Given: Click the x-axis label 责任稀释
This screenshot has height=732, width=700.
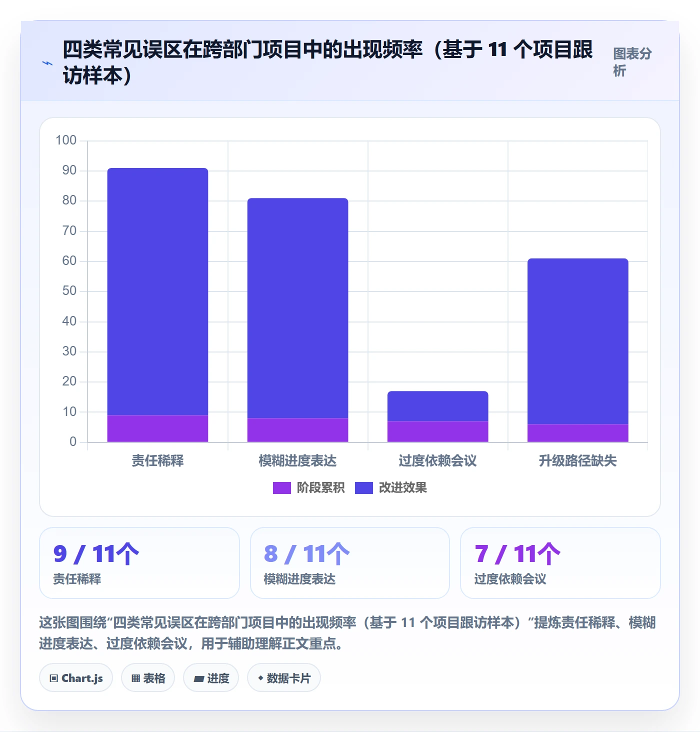Looking at the screenshot, I should [x=158, y=460].
